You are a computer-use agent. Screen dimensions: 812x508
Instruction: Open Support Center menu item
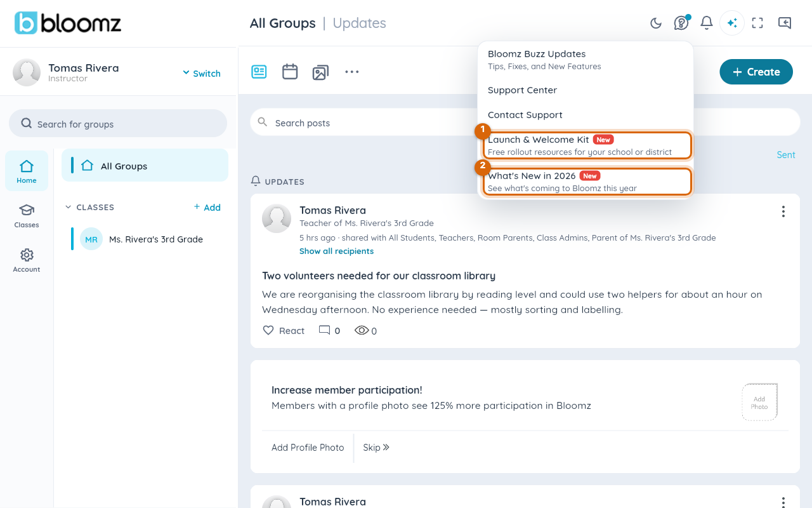click(586, 90)
